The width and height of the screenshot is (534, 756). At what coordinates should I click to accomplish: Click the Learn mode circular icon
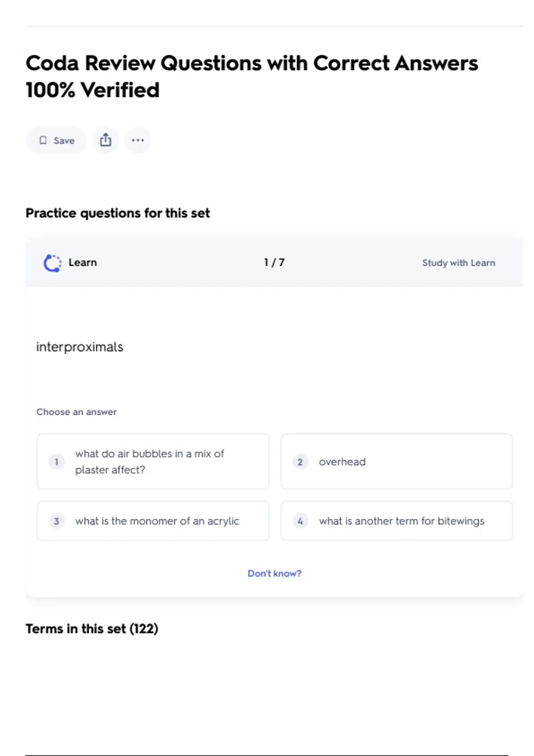point(52,263)
